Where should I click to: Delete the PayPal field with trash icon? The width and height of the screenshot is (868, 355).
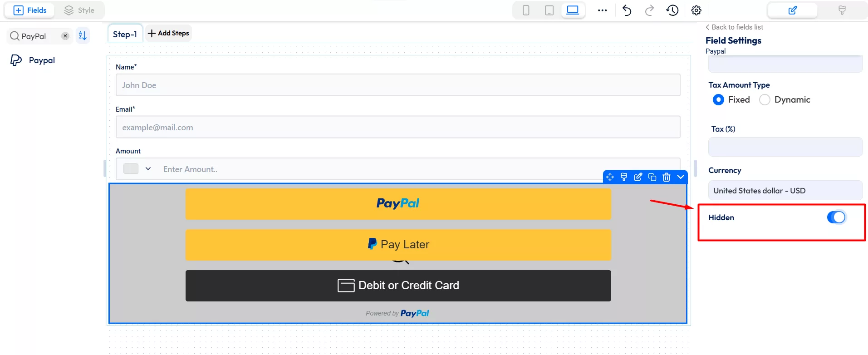666,177
